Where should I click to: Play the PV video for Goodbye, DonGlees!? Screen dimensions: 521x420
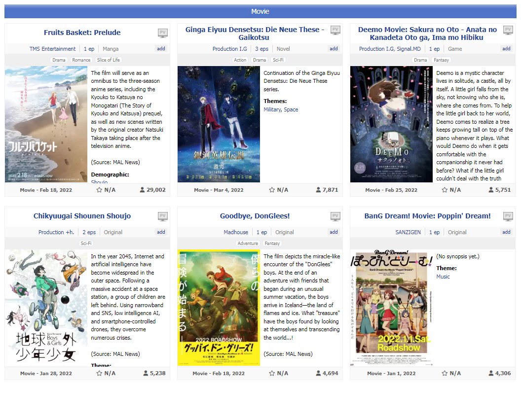click(335, 216)
